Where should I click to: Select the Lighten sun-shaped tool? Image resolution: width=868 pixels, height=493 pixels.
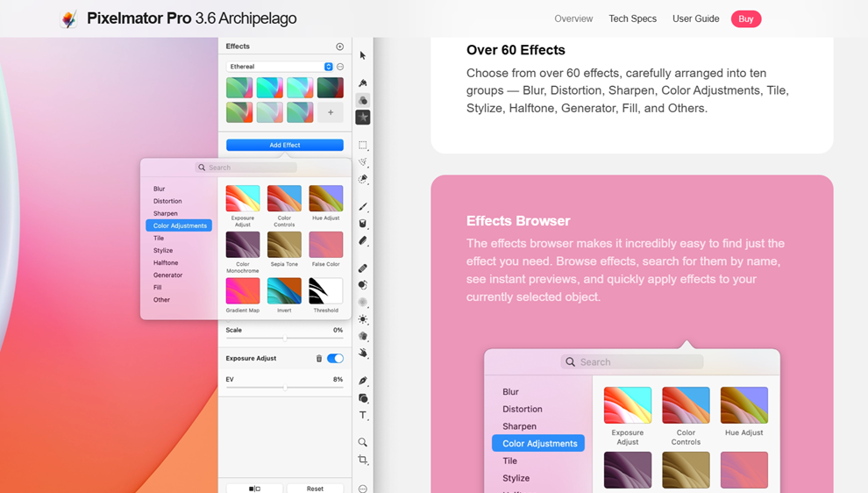click(363, 319)
